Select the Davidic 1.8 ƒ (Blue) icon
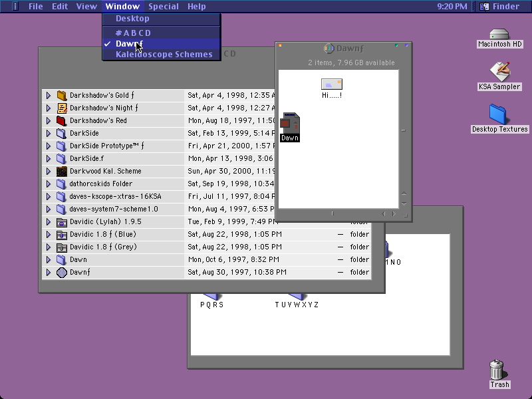 click(61, 235)
